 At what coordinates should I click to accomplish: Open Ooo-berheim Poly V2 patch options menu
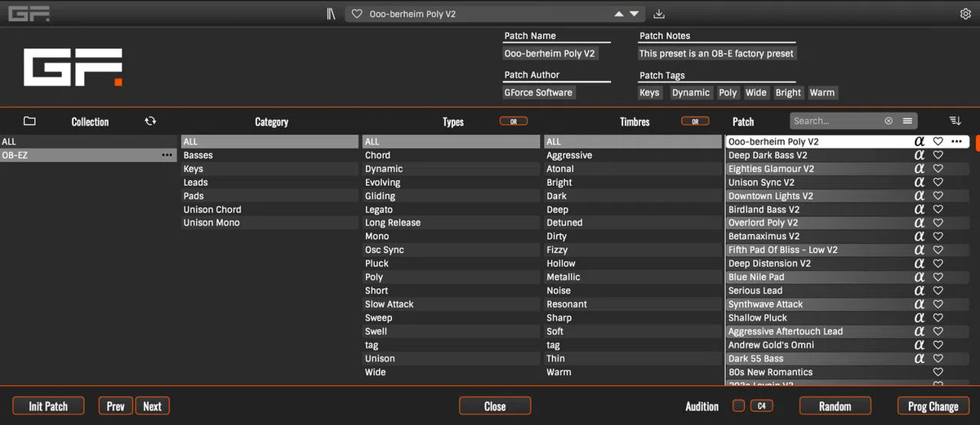(x=956, y=141)
